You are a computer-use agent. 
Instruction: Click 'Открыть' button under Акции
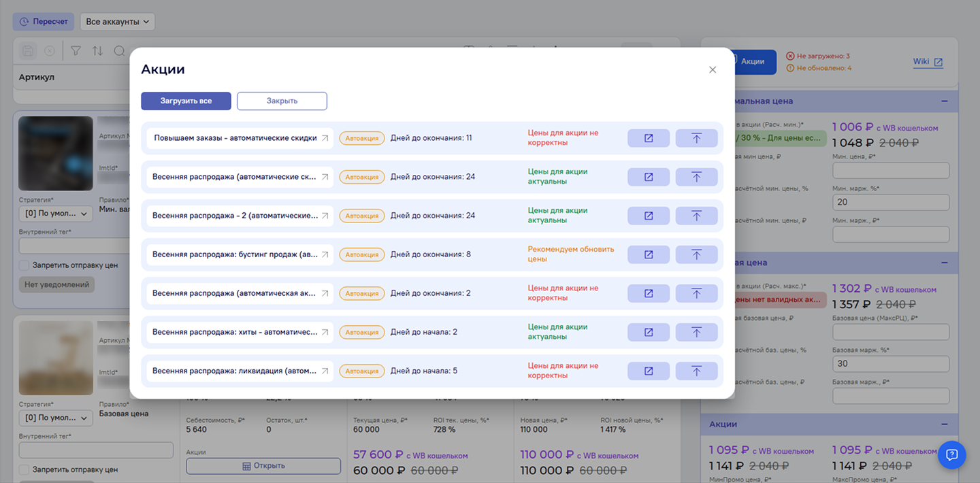[263, 466]
